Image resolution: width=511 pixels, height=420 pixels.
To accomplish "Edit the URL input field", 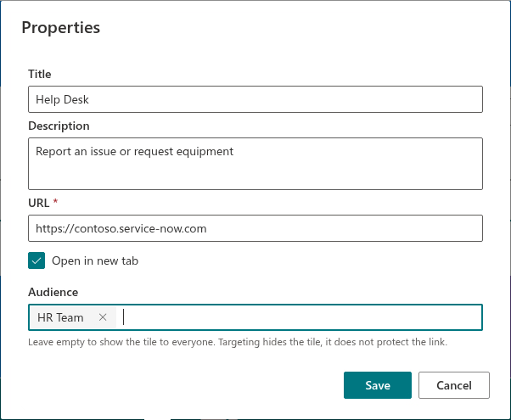I will [x=255, y=228].
